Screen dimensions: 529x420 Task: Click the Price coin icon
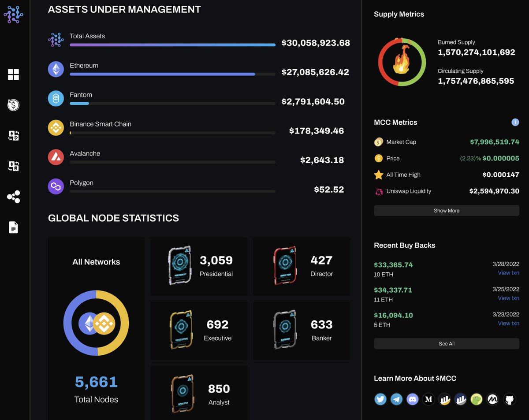(x=379, y=158)
